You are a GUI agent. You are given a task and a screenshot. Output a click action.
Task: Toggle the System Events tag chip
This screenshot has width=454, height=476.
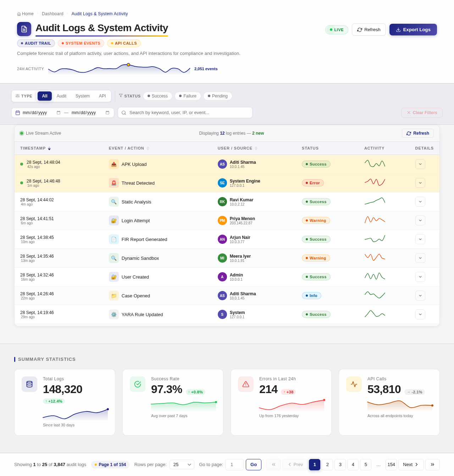81,43
